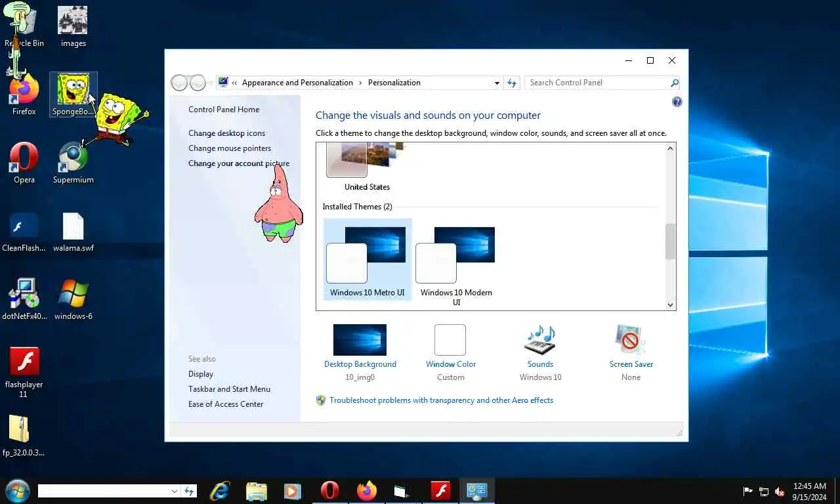Open Windows Media Player from the taskbar
Screen dimensions: 840x504
(x=293, y=491)
